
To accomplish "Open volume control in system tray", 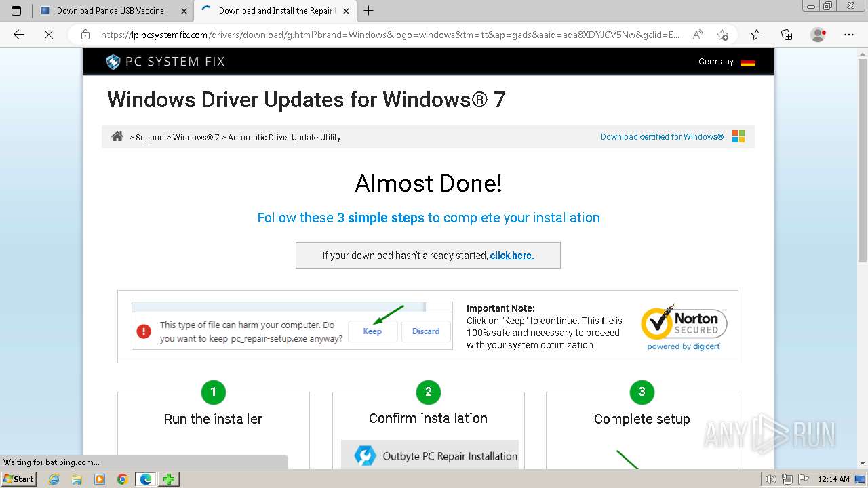I will click(x=772, y=479).
